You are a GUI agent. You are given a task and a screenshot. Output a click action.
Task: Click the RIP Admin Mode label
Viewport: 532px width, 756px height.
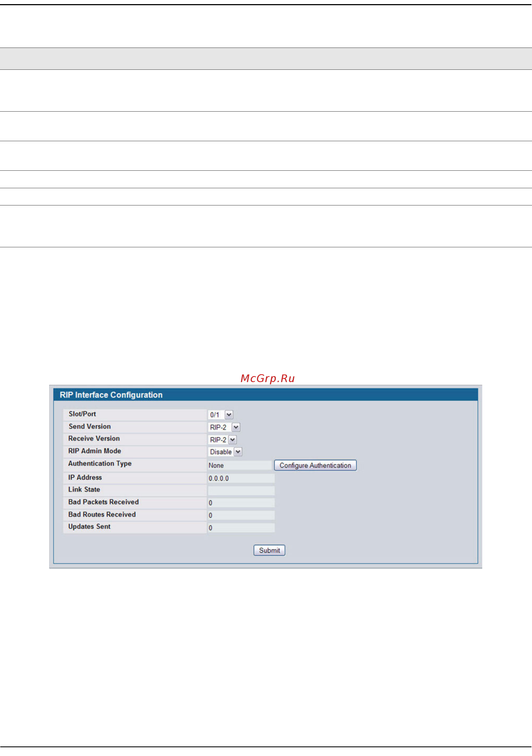click(x=95, y=451)
